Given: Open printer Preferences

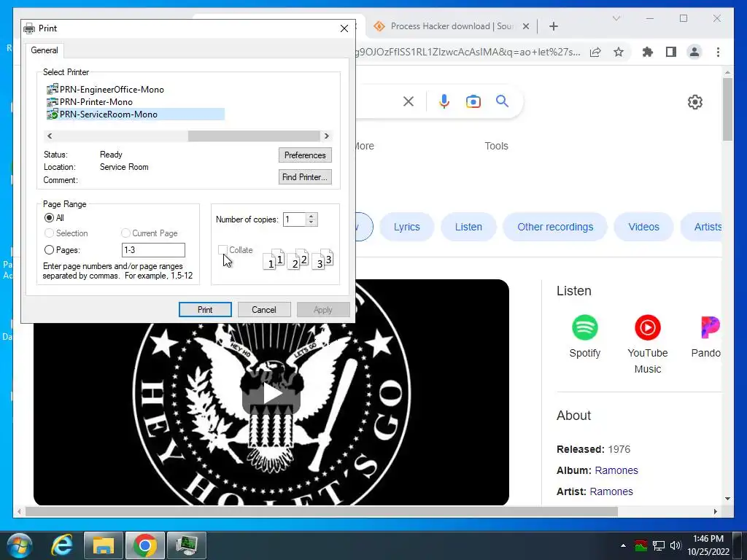Looking at the screenshot, I should (305, 155).
